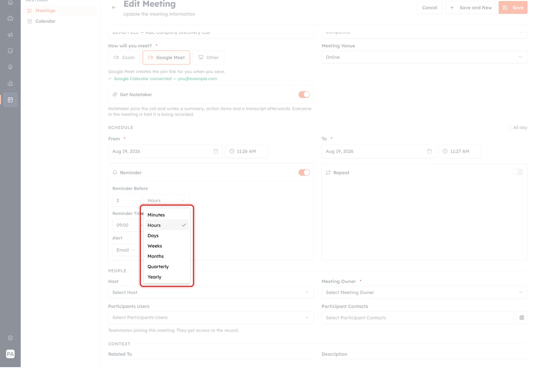Open the bar chart reports icon
The height and width of the screenshot is (392, 535).
(x=10, y=84)
